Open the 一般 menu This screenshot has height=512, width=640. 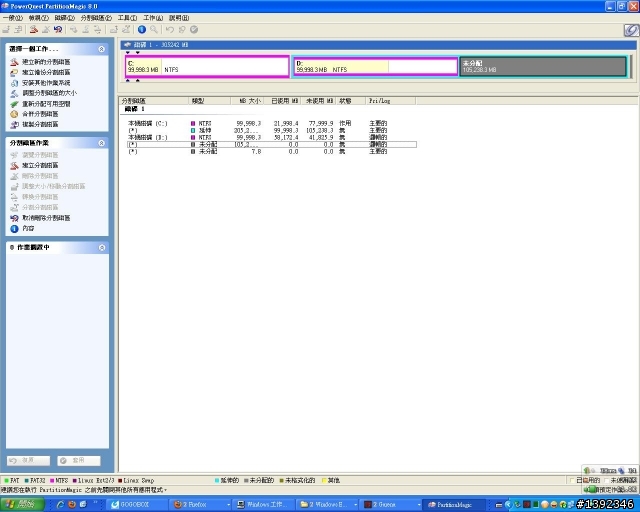point(13,18)
